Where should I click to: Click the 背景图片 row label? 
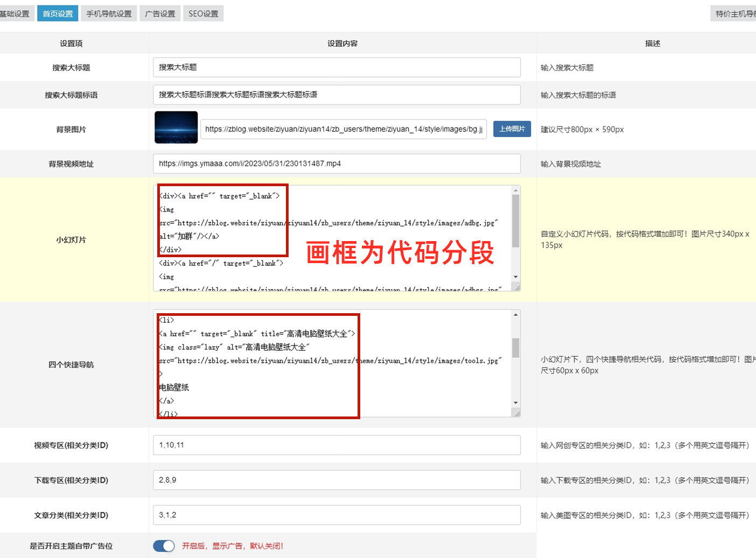click(x=71, y=130)
